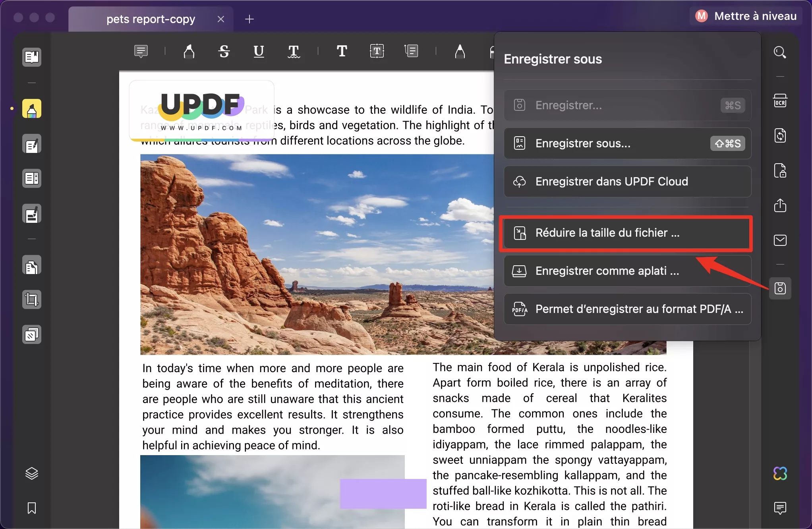The image size is (812, 529).
Task: Click the purple highlighted rectangle annotation
Action: [383, 494]
